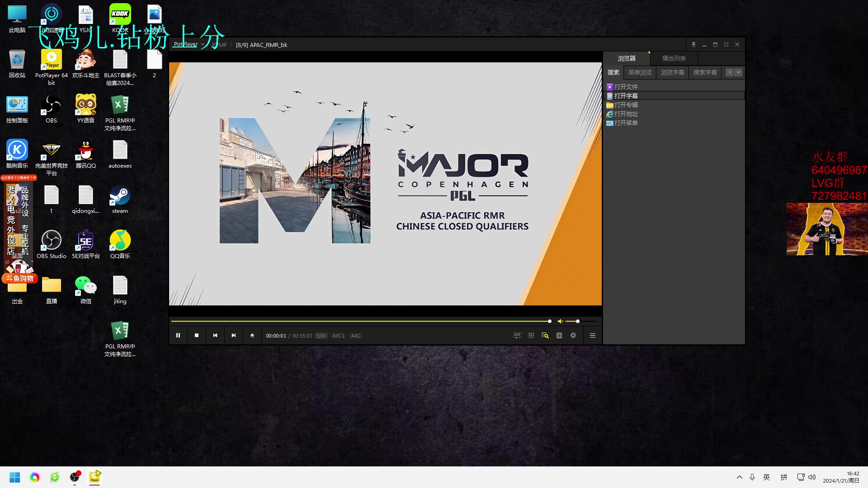Click 打开文件 in the browser list
The height and width of the screenshot is (488, 868).
tap(626, 87)
